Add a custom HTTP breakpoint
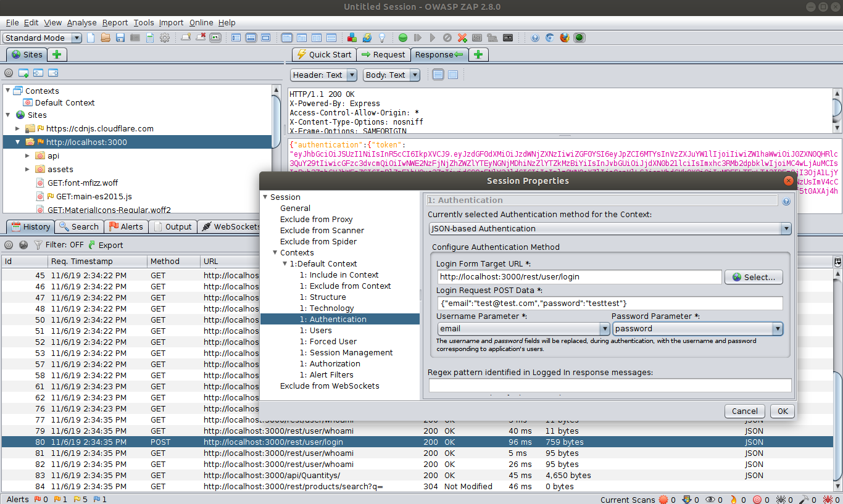The width and height of the screenshot is (843, 504). click(462, 38)
